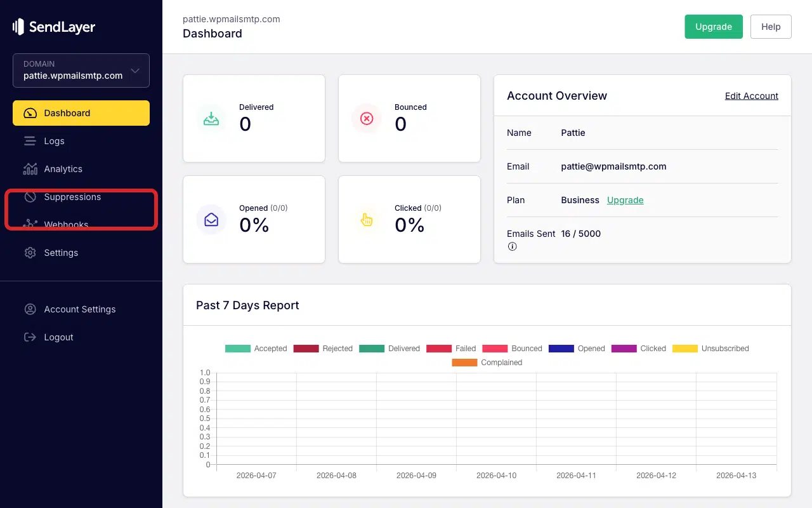This screenshot has height=508, width=812.
Task: Click the Account Settings user icon
Action: 30,309
